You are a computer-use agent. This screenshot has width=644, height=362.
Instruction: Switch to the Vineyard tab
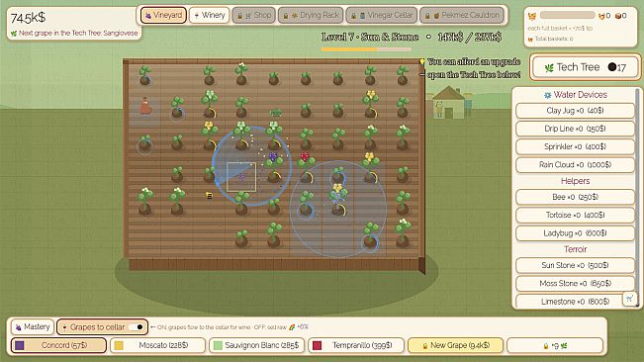pos(163,15)
